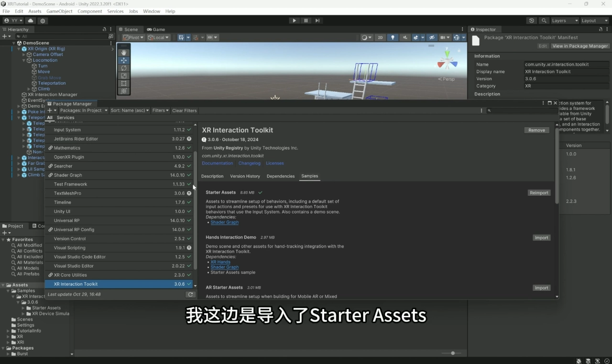The width and height of the screenshot is (612, 364).
Task: Toggle the Scene gizmos icon
Action: pyautogui.click(x=457, y=37)
